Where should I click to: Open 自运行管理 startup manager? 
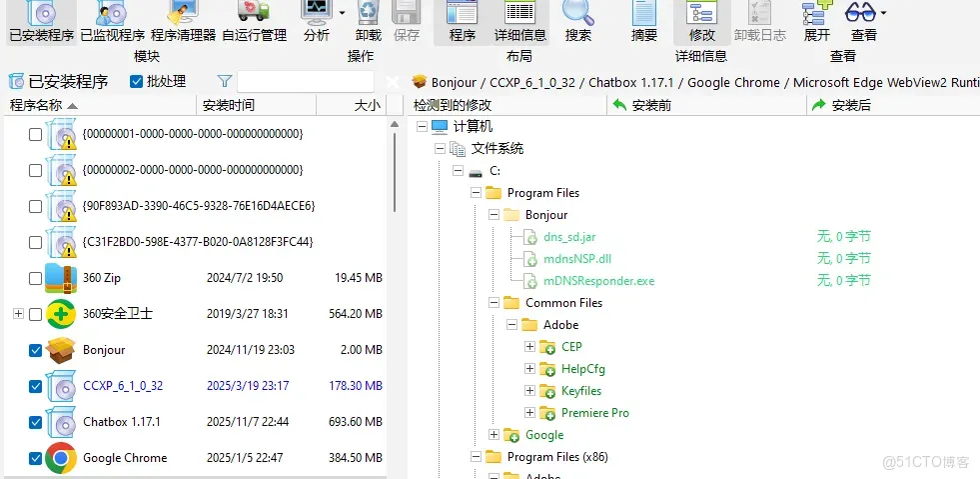coord(255,23)
